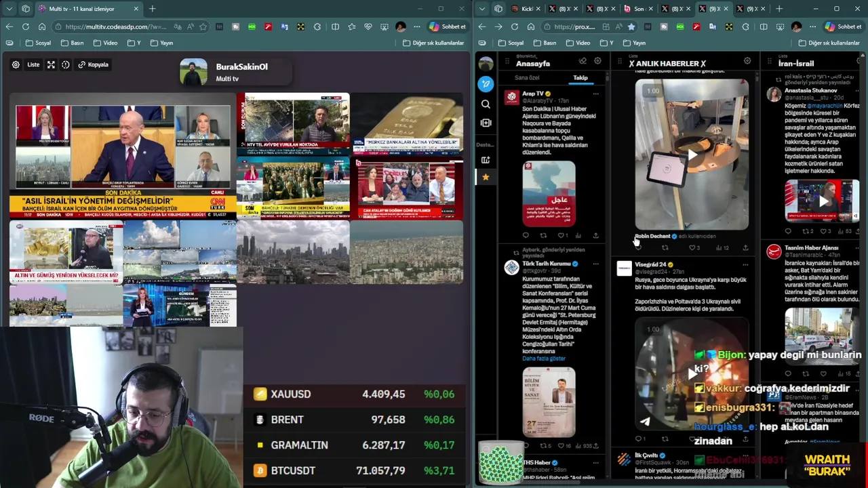868x488 pixels.
Task: Select the gold bars channel thumbnail
Action: coord(407,124)
